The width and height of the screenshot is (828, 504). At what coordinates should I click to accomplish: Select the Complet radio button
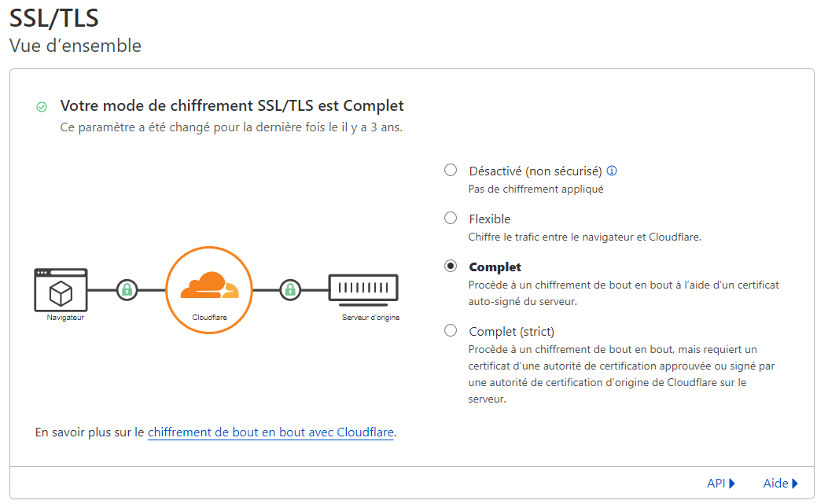[451, 267]
